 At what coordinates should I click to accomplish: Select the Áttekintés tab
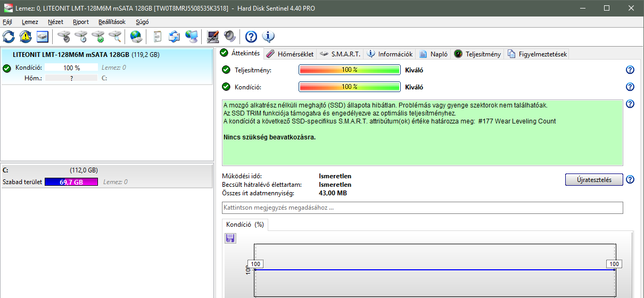coord(240,53)
